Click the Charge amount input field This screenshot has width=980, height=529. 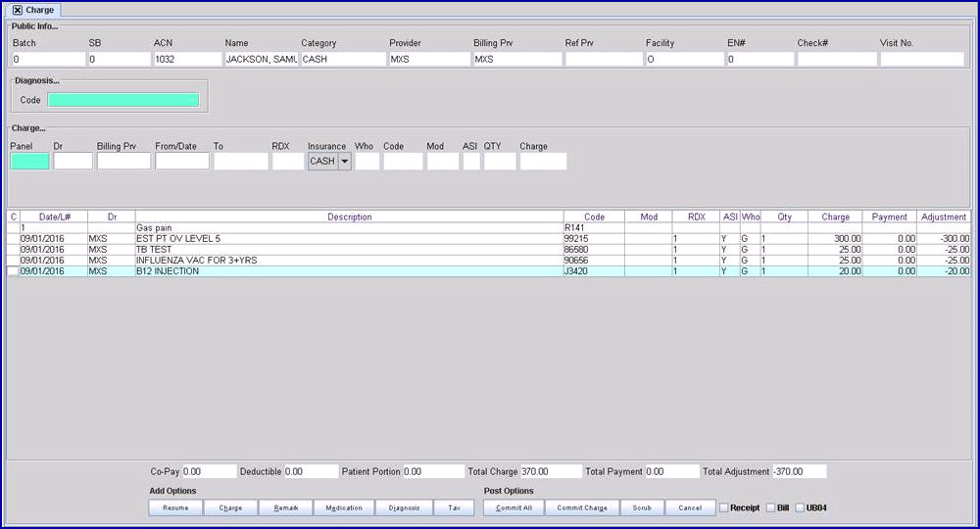(x=543, y=161)
